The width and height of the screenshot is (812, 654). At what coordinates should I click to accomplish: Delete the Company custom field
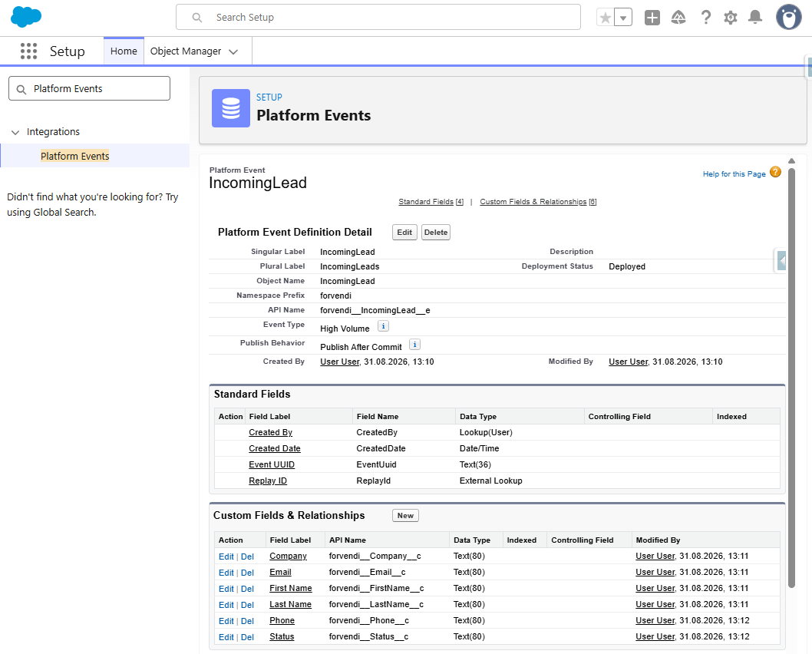coord(247,557)
